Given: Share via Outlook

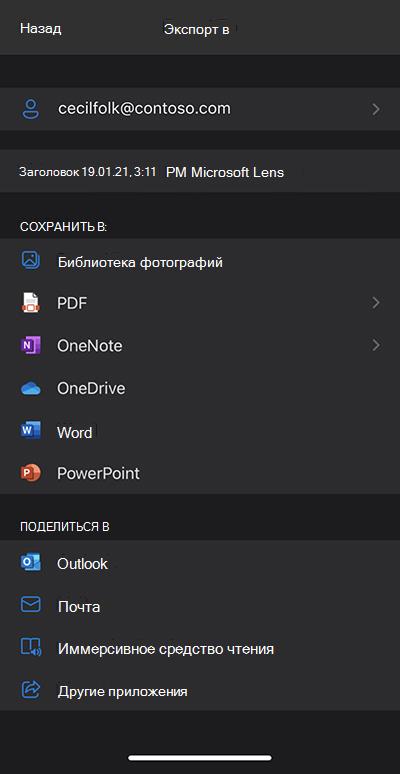Looking at the screenshot, I should click(200, 563).
